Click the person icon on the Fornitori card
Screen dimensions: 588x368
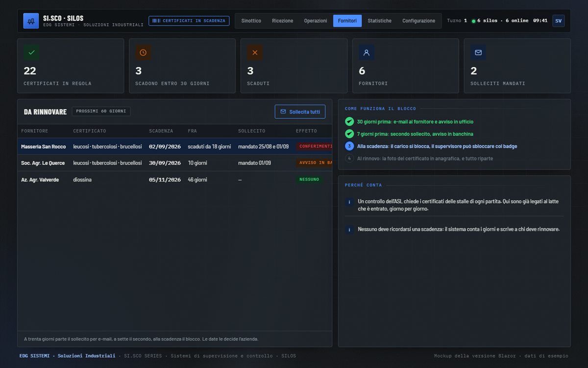[x=367, y=53]
